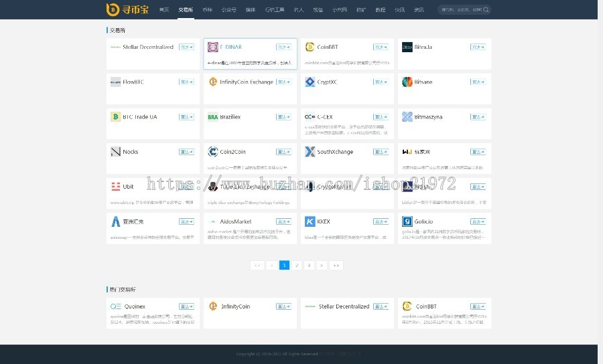Go to pagination page 2
Image resolution: width=603 pixels, height=364 pixels.
[x=297, y=266]
